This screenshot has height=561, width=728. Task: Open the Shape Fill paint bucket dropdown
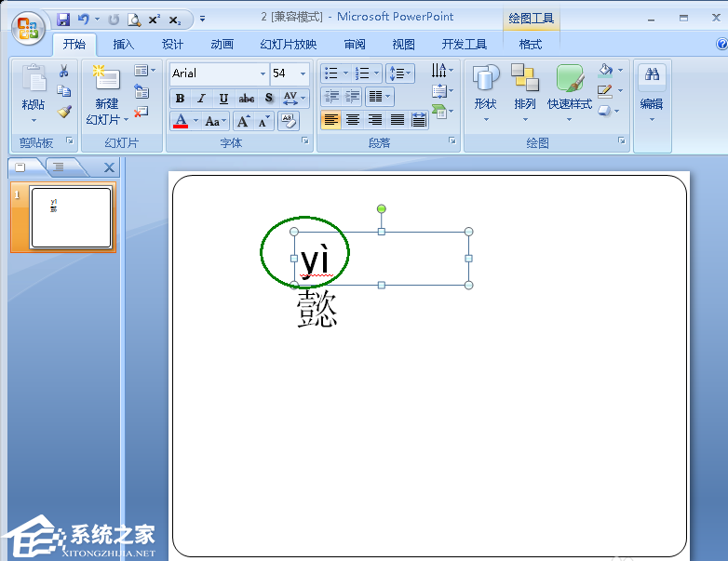(x=621, y=70)
